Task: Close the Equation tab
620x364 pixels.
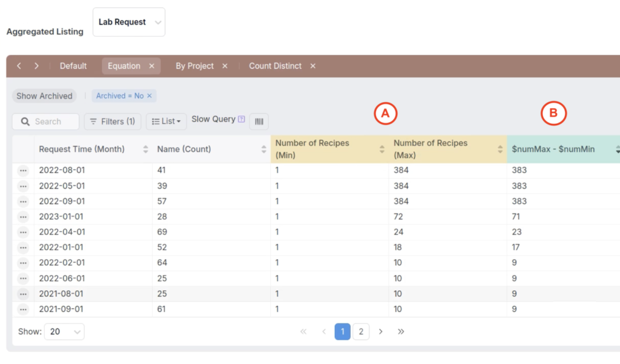Action: click(x=152, y=66)
